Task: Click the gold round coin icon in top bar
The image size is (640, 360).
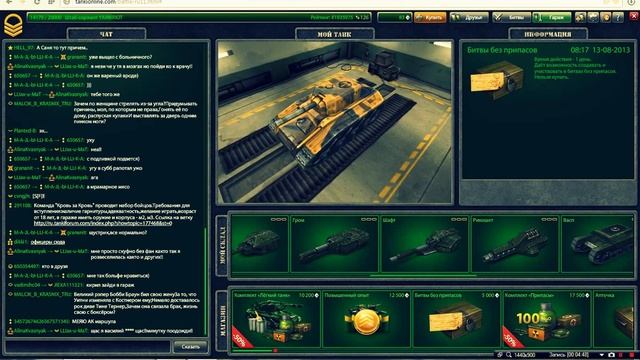Action: click(605, 17)
